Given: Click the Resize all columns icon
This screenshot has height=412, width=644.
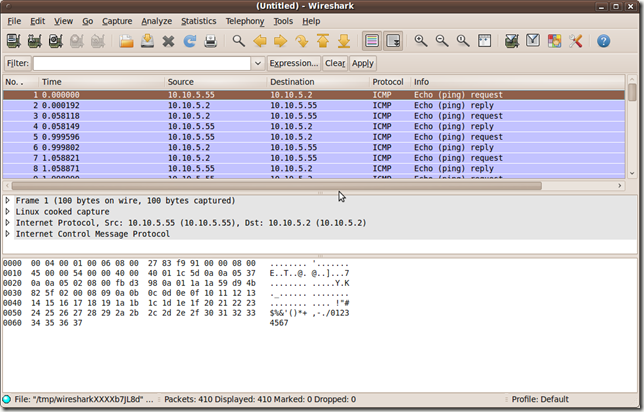Looking at the screenshot, I should [x=484, y=41].
